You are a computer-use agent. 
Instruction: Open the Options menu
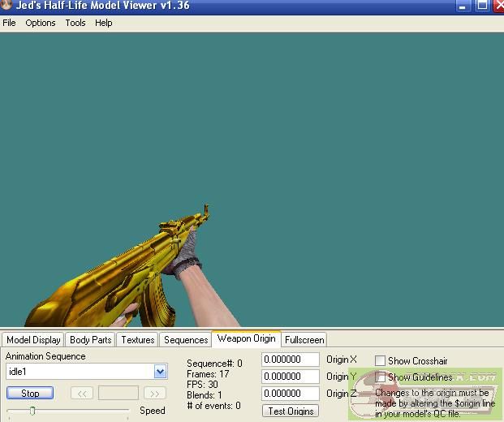(41, 23)
